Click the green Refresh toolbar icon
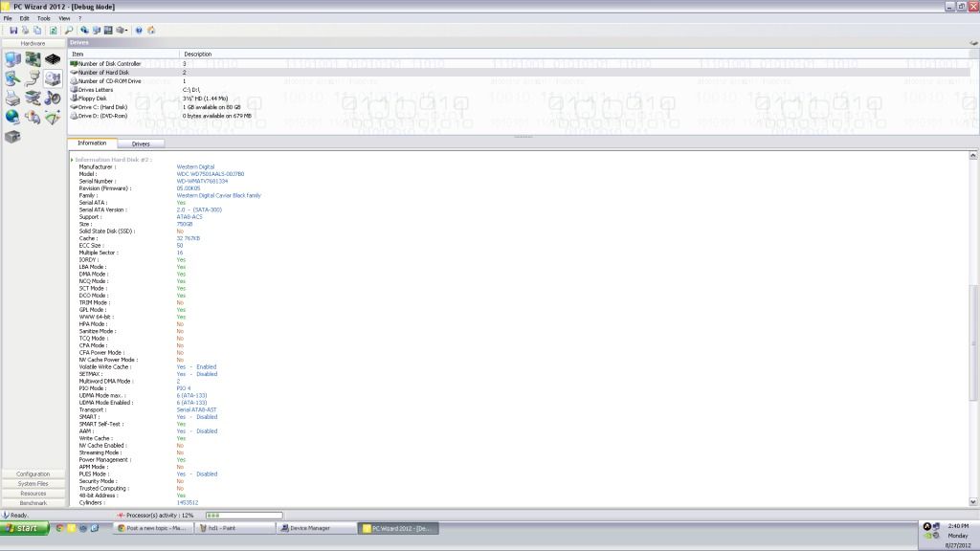 [54, 30]
